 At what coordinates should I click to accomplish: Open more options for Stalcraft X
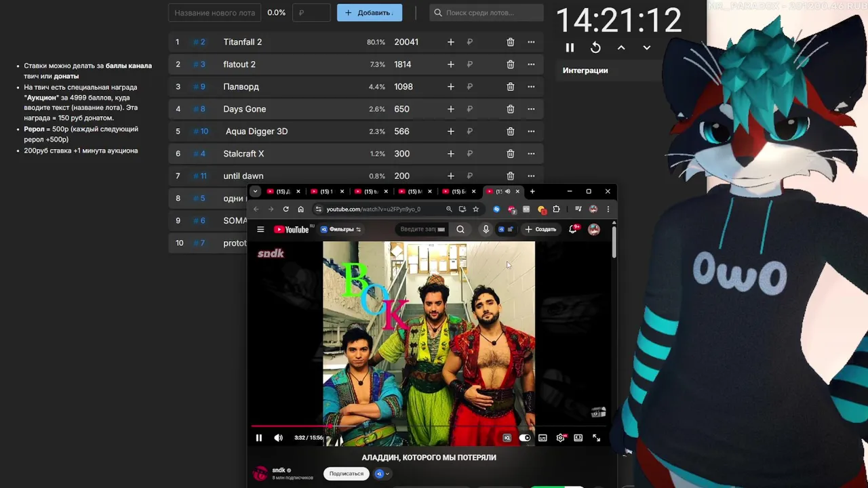pos(531,154)
